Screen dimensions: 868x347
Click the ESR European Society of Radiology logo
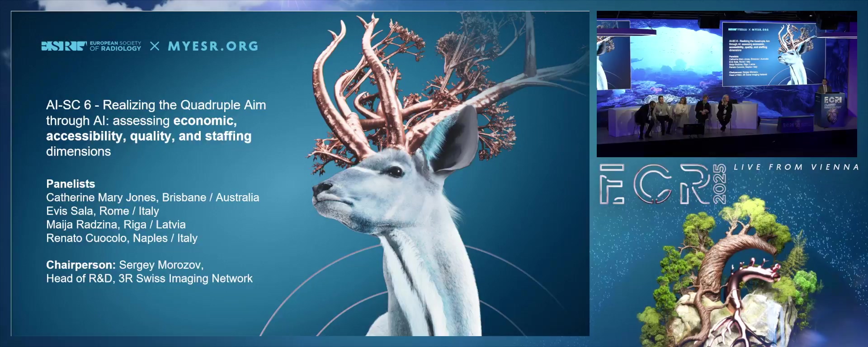(91, 46)
